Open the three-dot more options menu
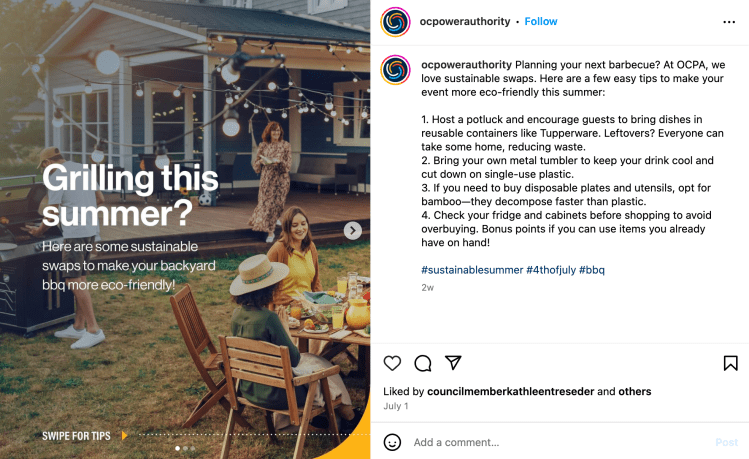The height and width of the screenshot is (459, 749). tap(729, 22)
